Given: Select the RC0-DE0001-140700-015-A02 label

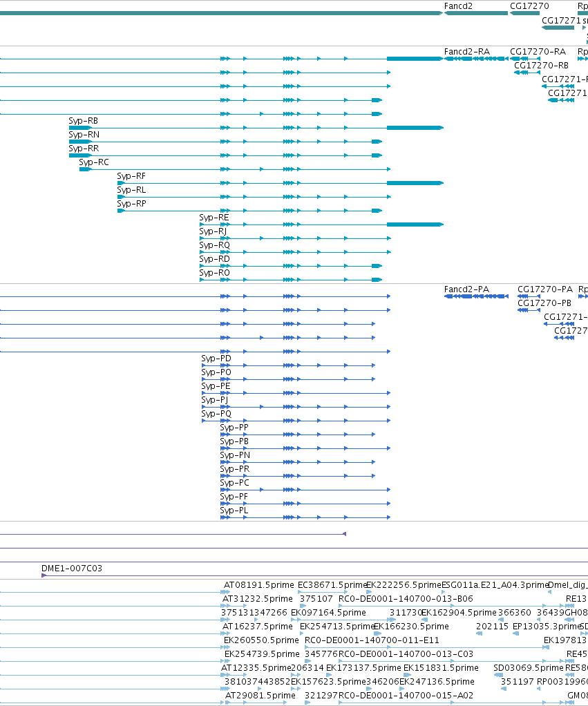Looking at the screenshot, I should click(x=406, y=696).
